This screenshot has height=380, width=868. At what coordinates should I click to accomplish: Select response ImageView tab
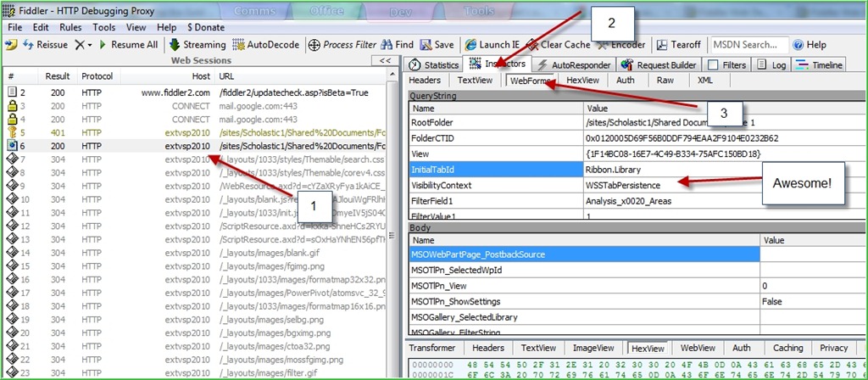coord(593,348)
